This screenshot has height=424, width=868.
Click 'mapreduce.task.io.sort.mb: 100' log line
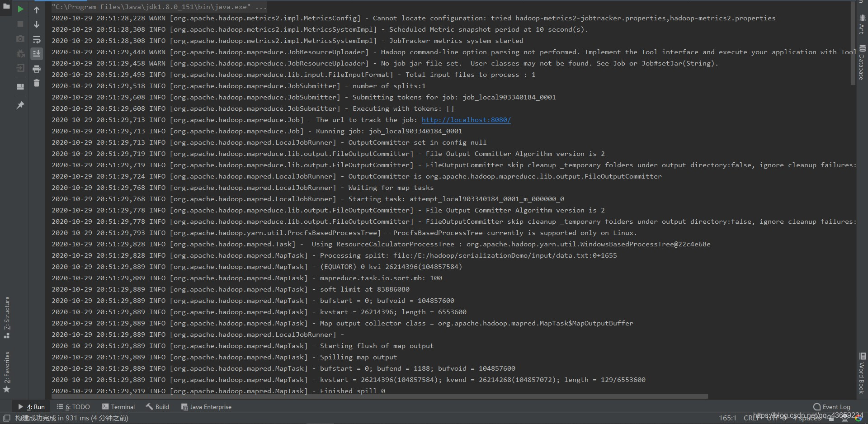[x=247, y=278]
